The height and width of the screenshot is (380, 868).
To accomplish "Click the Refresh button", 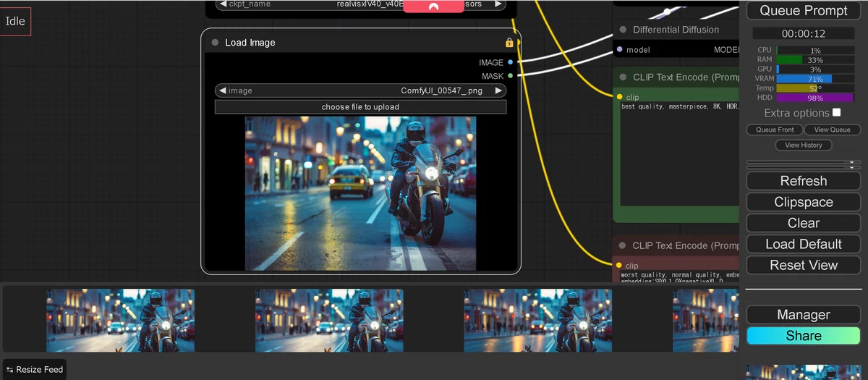I will 804,181.
